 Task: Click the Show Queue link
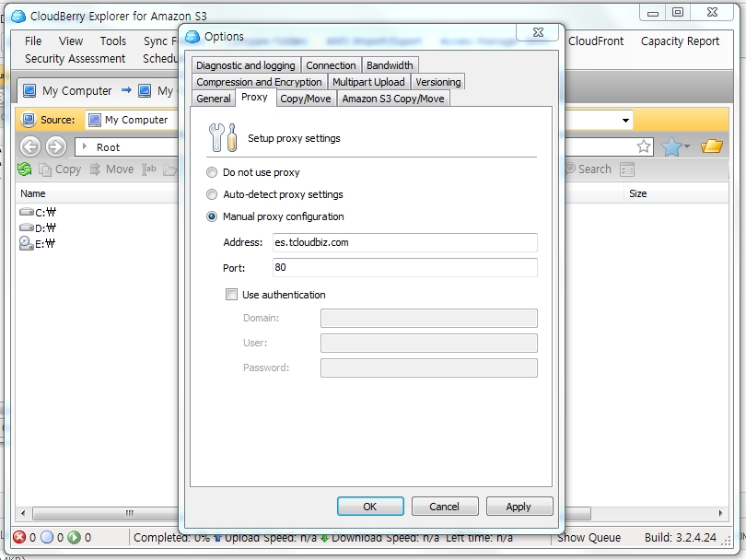(589, 538)
